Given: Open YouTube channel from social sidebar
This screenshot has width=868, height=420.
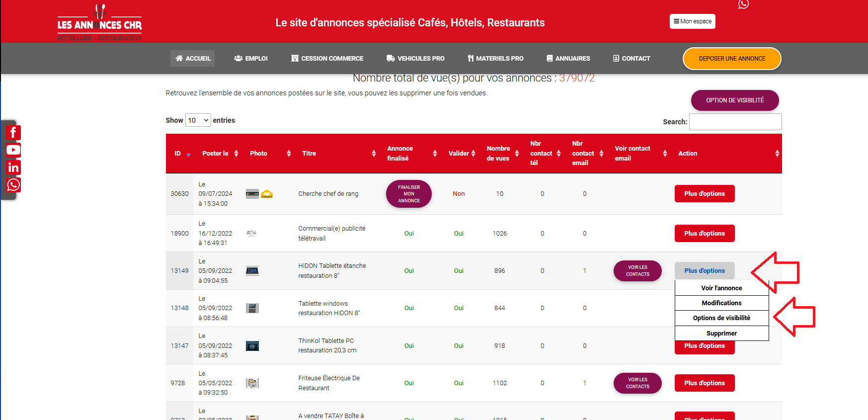Looking at the screenshot, I should [13, 150].
